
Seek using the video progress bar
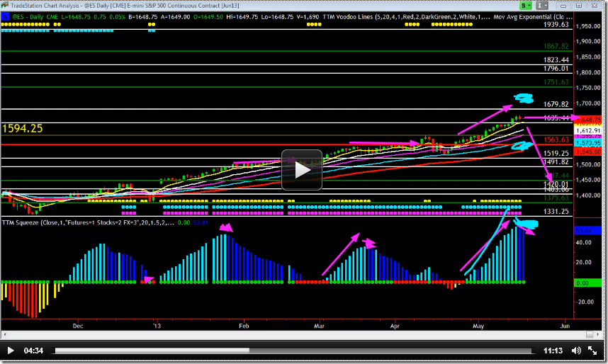pyautogui.click(x=293, y=351)
